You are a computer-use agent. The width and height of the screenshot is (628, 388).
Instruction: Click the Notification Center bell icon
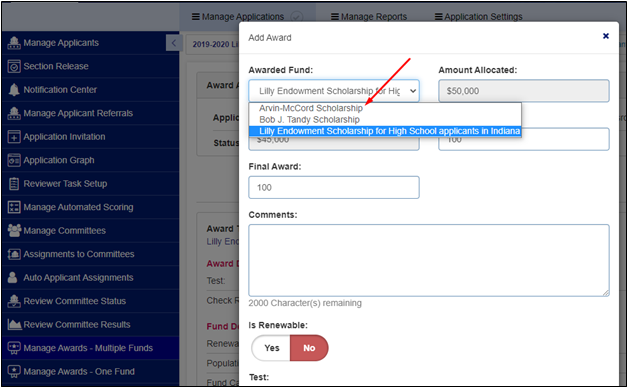click(x=14, y=90)
